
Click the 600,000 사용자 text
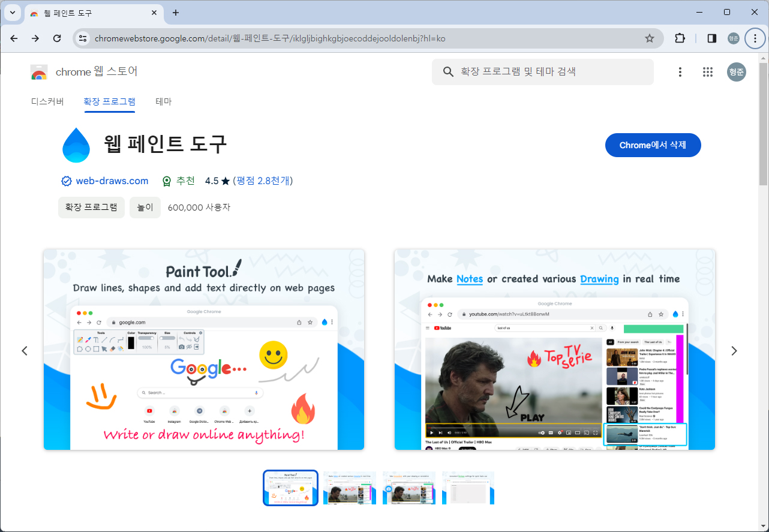(199, 208)
